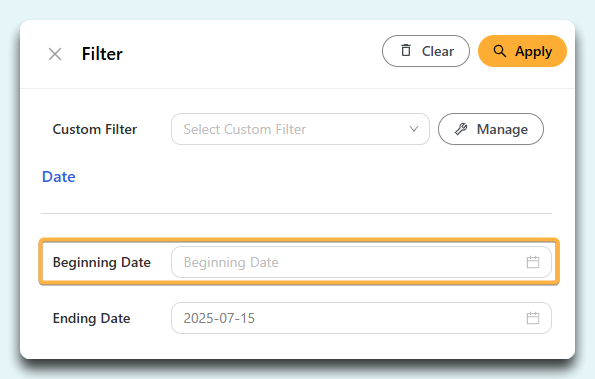Click the Select Custom Filter placeholder text
The width and height of the screenshot is (595, 379).
click(245, 129)
